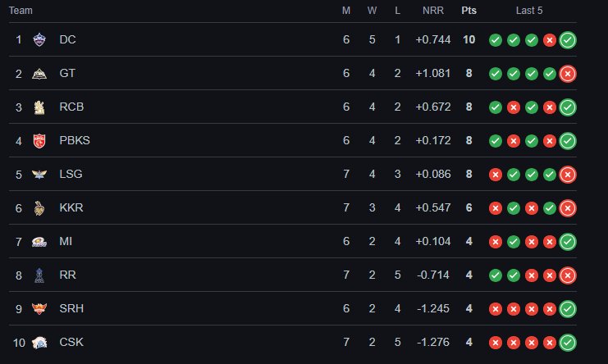
Task: Click DC's latest match win indicator
Action: click(568, 39)
